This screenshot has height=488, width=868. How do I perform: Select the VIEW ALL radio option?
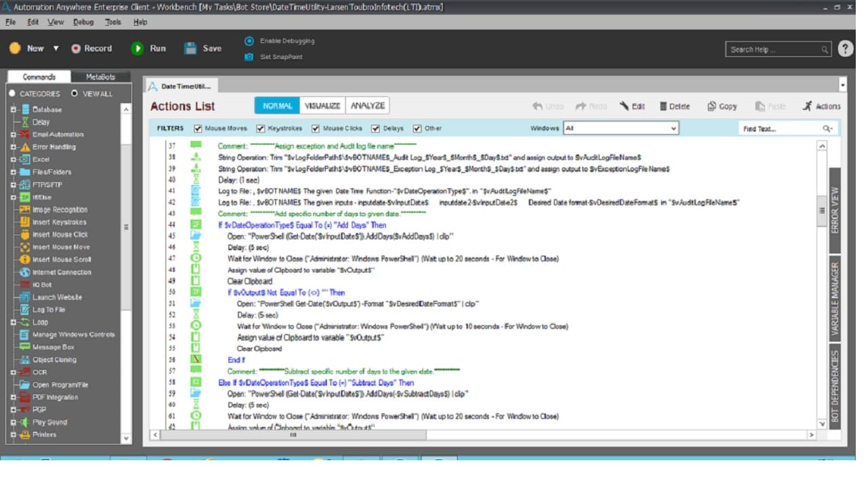75,94
